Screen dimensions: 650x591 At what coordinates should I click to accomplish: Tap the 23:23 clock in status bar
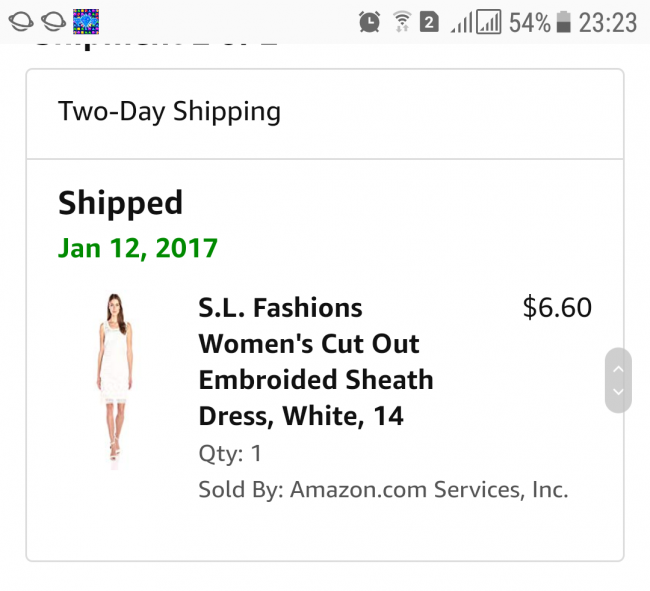point(608,21)
